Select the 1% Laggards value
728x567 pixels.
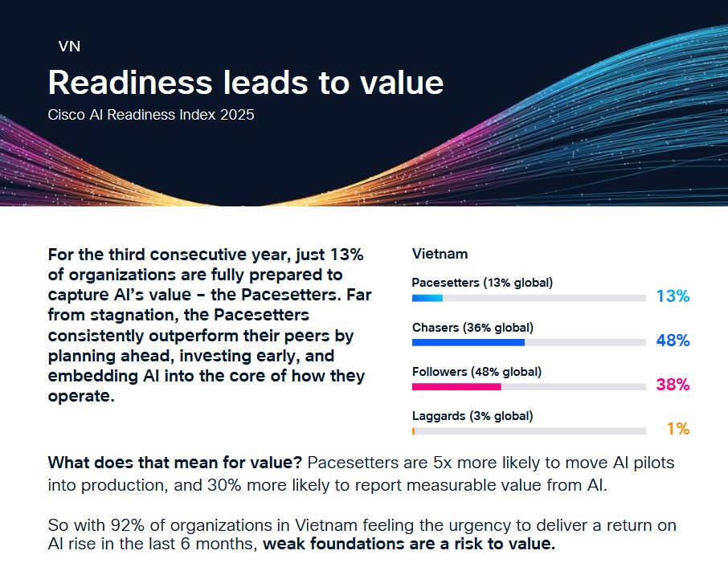click(x=678, y=429)
